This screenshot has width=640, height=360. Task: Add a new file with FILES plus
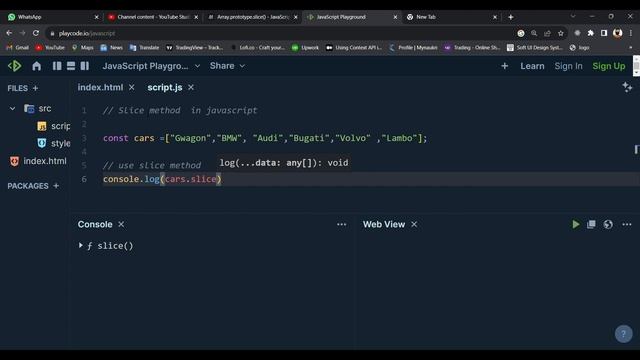[36, 88]
